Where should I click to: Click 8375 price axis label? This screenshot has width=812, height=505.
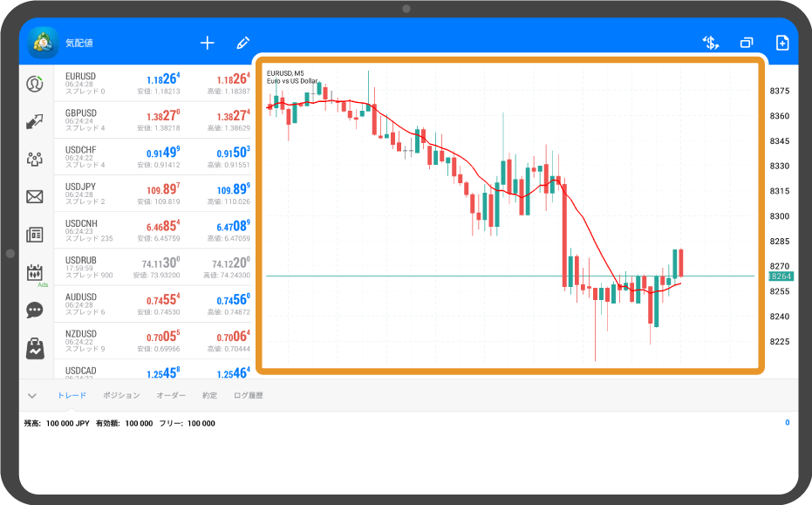[780, 91]
